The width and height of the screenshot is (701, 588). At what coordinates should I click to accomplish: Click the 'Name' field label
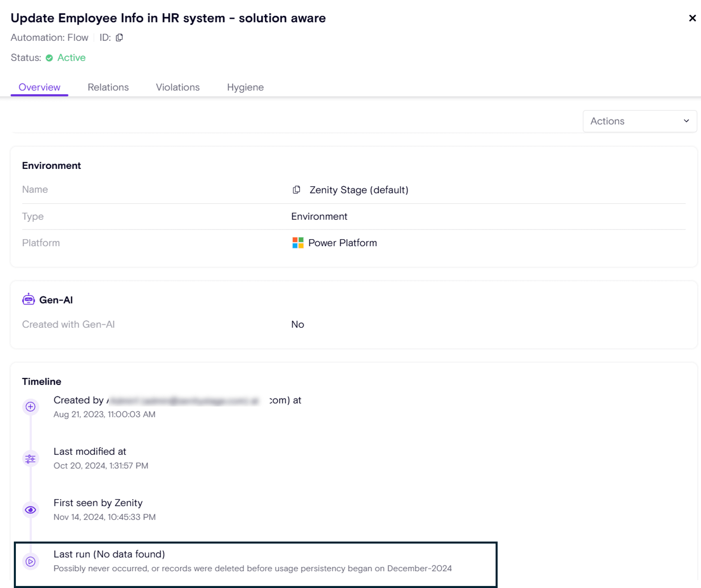[x=35, y=189]
